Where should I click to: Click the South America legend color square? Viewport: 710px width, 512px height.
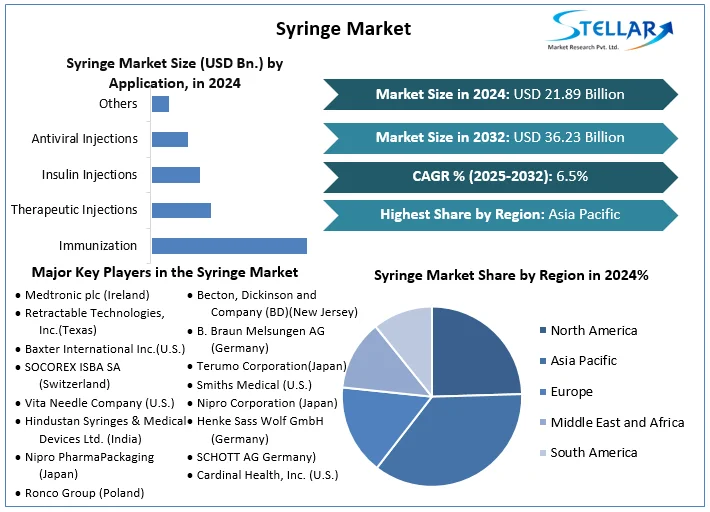point(542,453)
